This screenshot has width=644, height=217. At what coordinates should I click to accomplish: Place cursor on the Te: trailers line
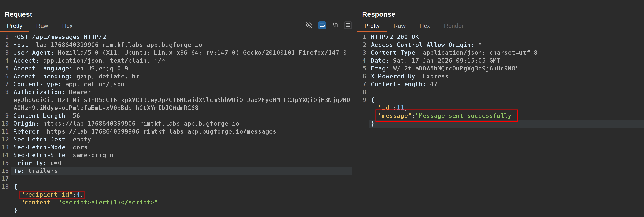[x=35, y=171]
